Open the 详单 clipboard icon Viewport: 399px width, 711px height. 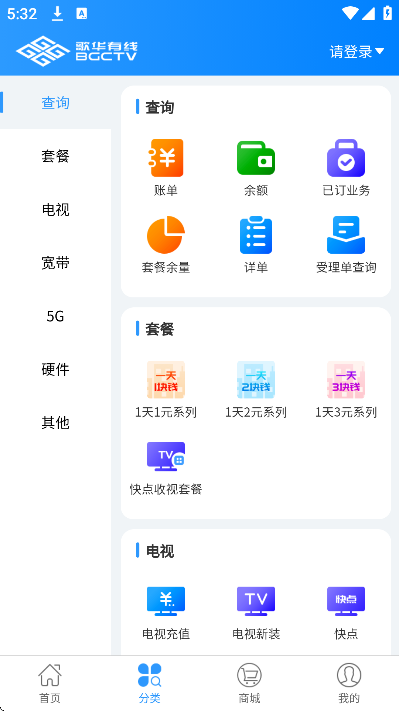click(x=256, y=235)
